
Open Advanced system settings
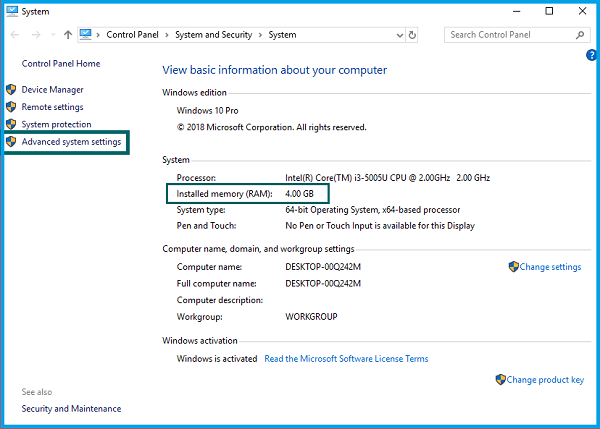(x=71, y=142)
